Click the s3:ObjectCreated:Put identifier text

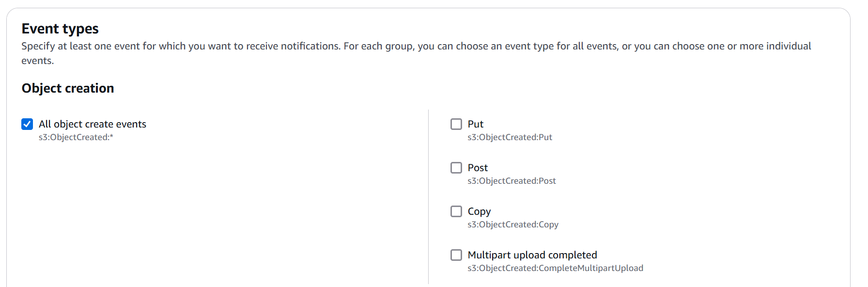click(510, 137)
